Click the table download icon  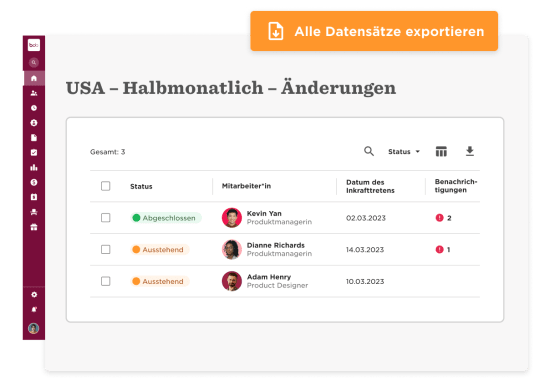470,151
